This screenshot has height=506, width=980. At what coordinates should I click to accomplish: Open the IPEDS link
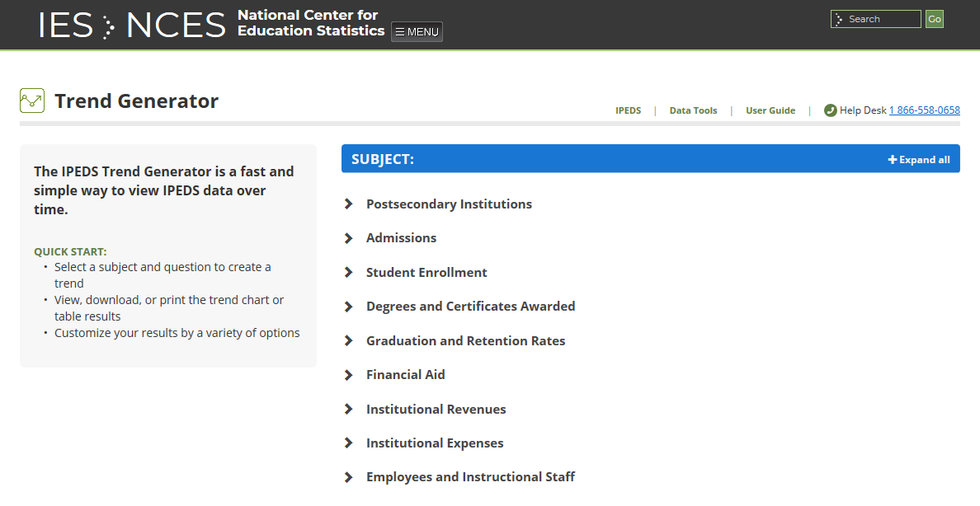coord(628,110)
